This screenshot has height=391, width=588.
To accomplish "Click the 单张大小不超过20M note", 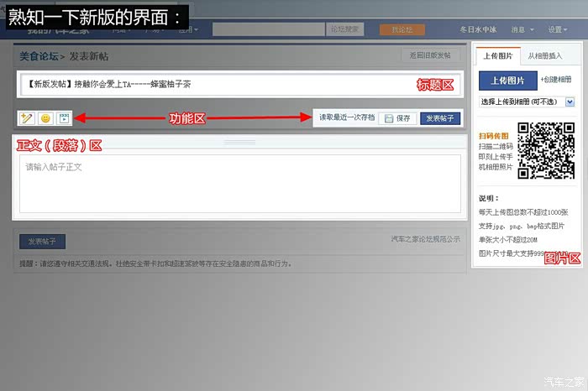I will click(x=507, y=240).
